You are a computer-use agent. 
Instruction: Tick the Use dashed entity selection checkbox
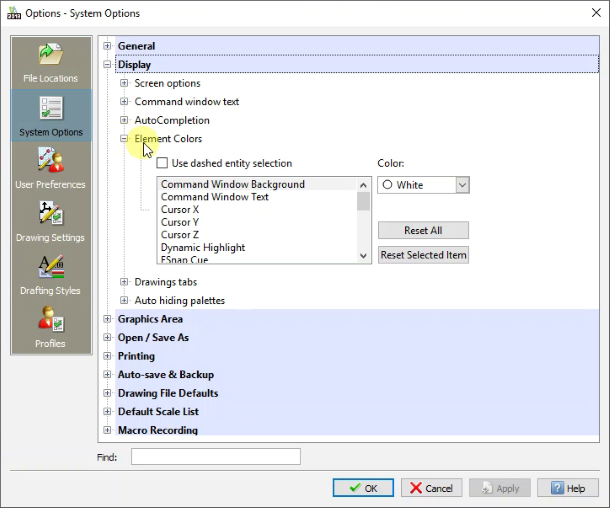tap(162, 163)
